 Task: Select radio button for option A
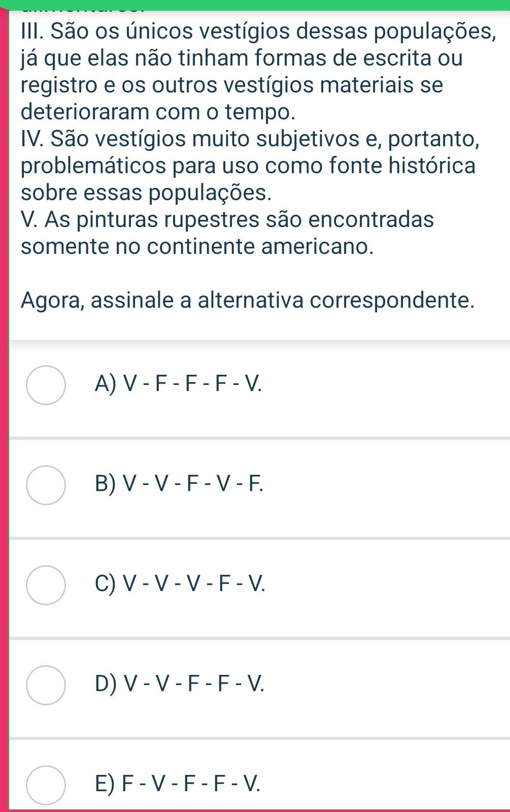point(46,385)
